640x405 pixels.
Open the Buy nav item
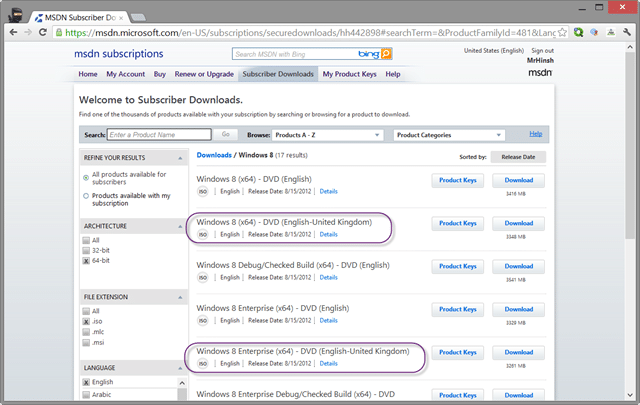point(160,74)
